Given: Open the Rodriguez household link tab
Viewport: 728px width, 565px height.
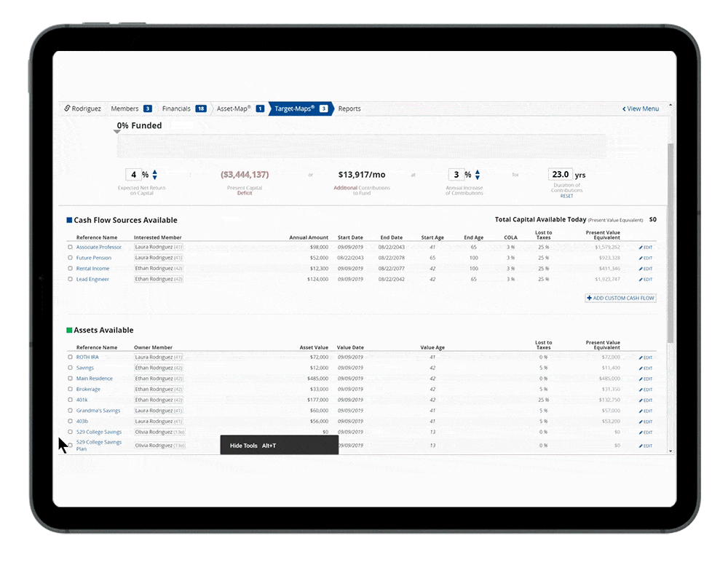Looking at the screenshot, I should click(83, 108).
